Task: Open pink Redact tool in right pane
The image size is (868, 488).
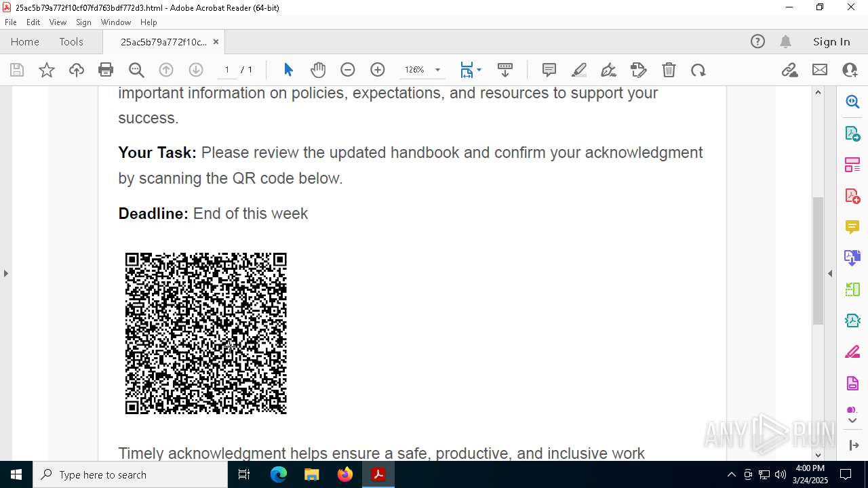Action: point(852,352)
